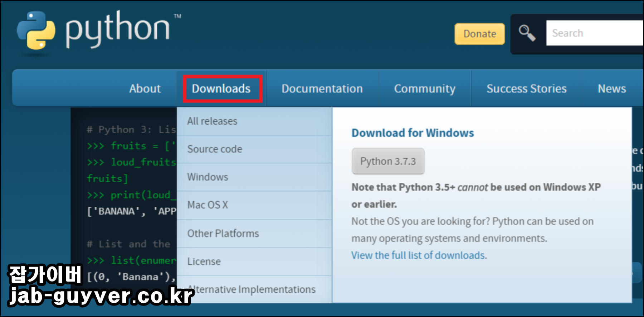Click the magnifying glass search icon
The height and width of the screenshot is (317, 644).
(527, 33)
